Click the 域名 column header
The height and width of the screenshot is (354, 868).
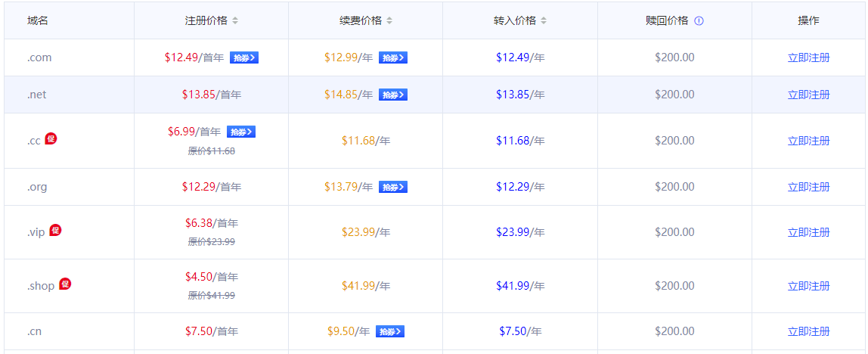pos(38,20)
